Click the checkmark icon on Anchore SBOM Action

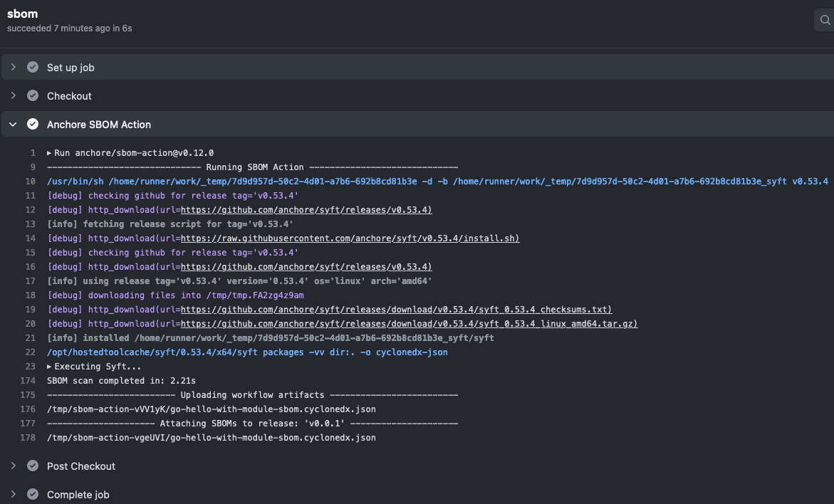click(33, 124)
